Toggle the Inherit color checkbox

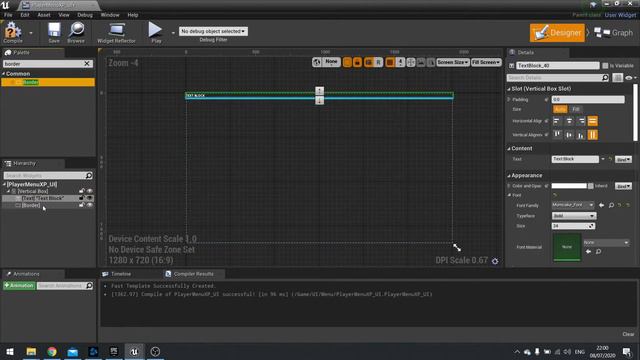point(591,186)
